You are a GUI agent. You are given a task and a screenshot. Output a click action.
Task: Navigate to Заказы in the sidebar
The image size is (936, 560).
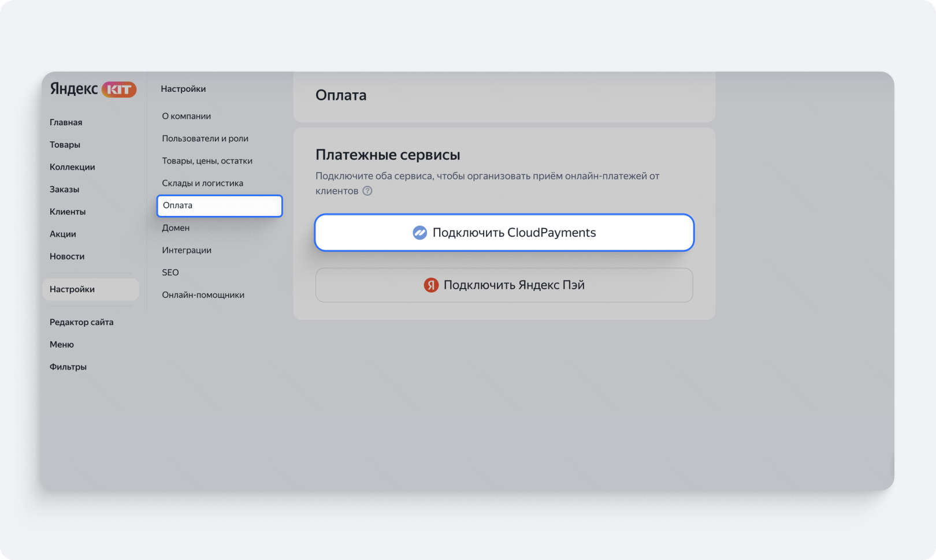tap(64, 189)
